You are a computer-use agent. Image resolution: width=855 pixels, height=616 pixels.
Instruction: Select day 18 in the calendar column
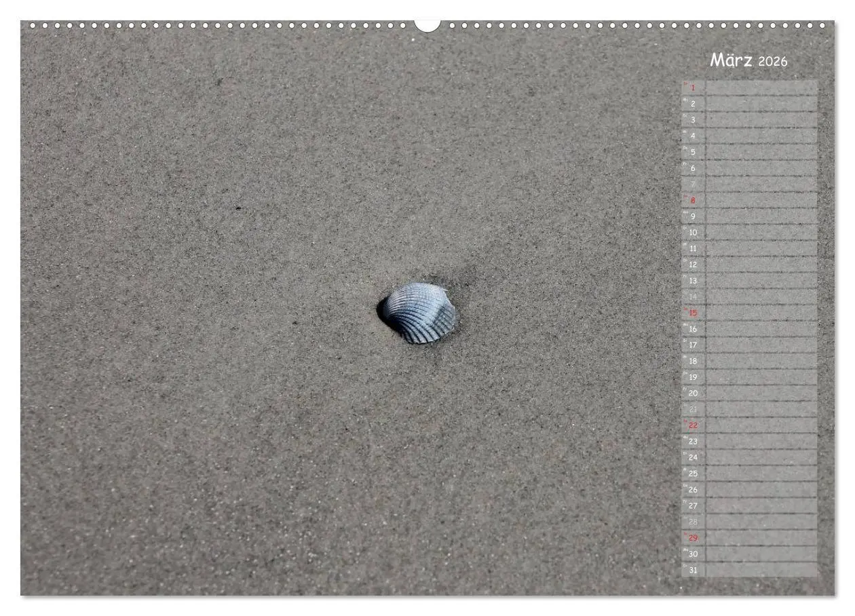click(693, 361)
